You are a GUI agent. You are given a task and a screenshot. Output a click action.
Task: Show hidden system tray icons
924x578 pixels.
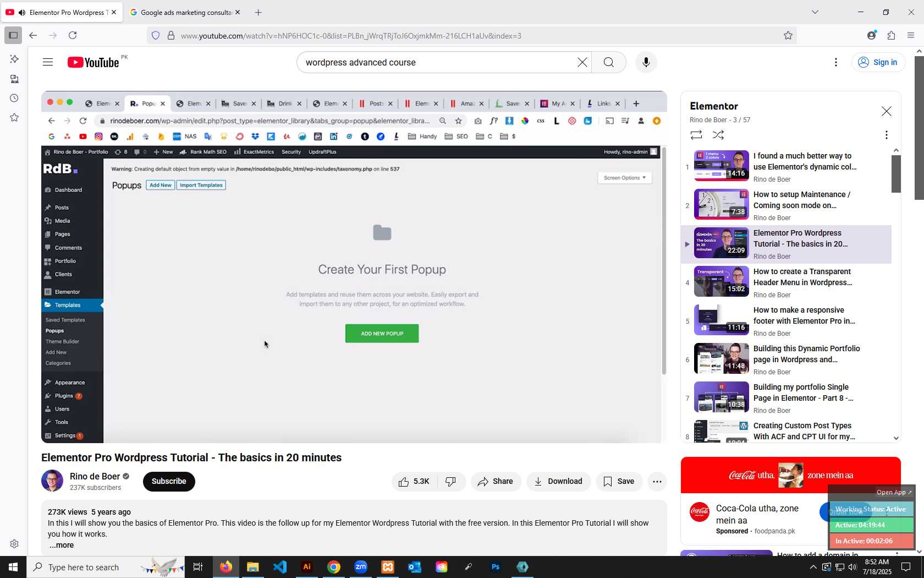[x=813, y=567]
